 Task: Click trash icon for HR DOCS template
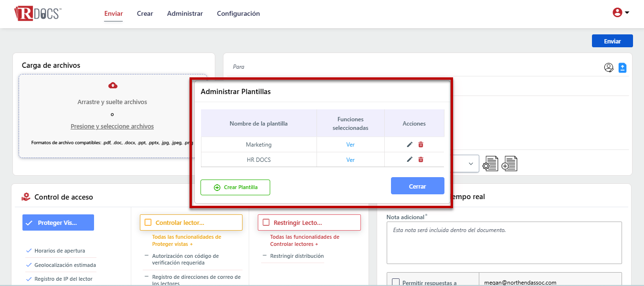point(421,159)
